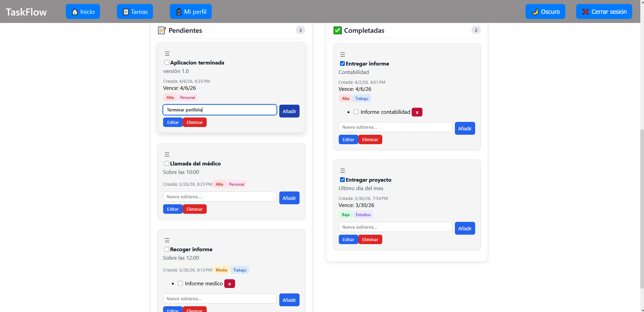Click the drag handle on Llamada del médico
644x312 pixels.
point(167,155)
